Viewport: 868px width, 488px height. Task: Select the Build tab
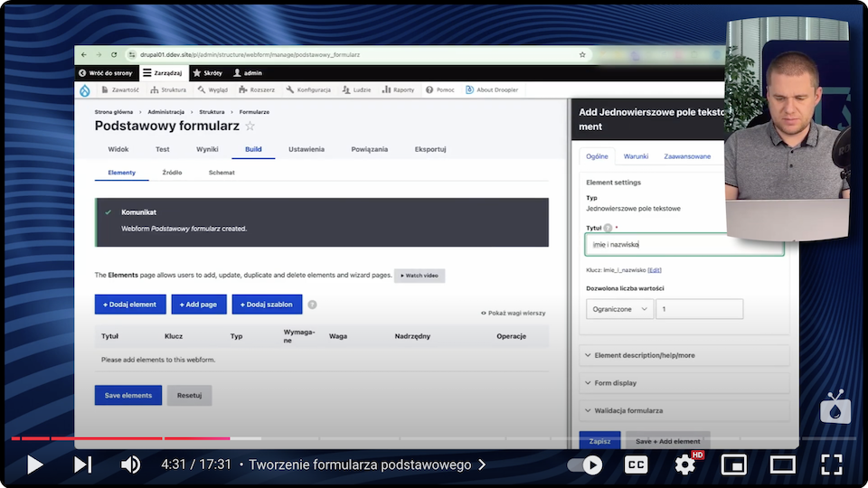pos(253,149)
